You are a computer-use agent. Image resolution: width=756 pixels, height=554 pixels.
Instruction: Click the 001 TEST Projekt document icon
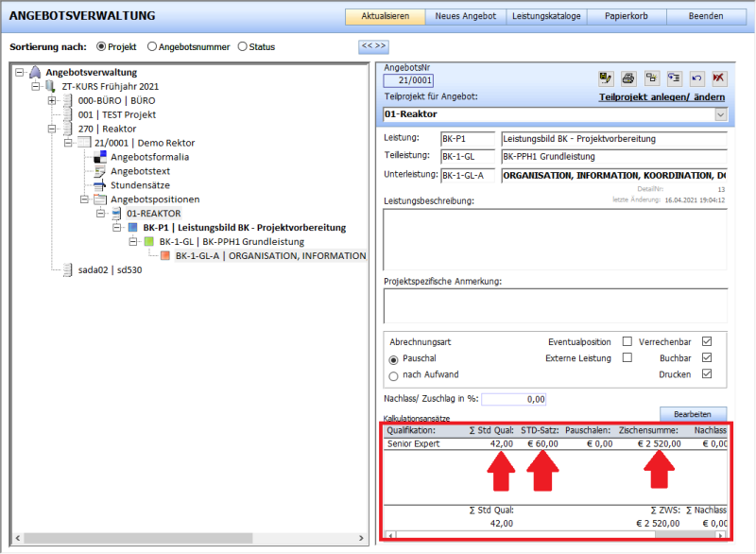point(67,114)
